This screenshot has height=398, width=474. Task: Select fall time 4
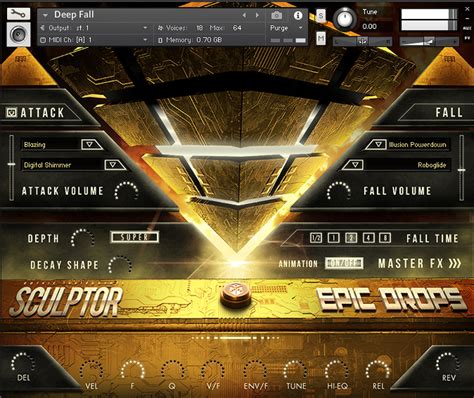click(x=368, y=238)
